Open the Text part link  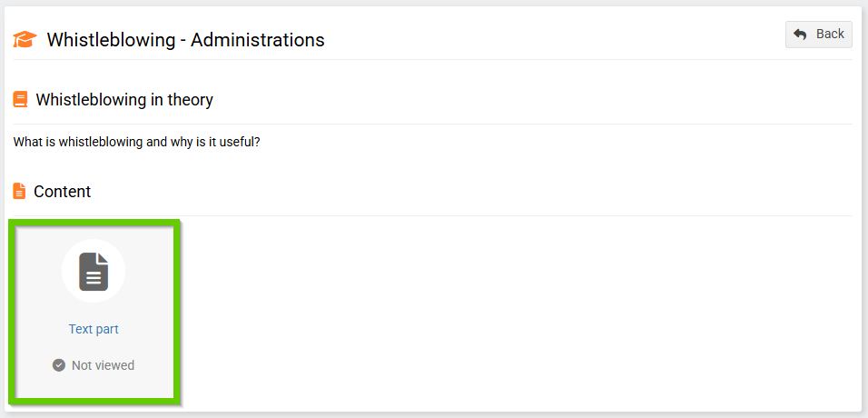point(94,329)
